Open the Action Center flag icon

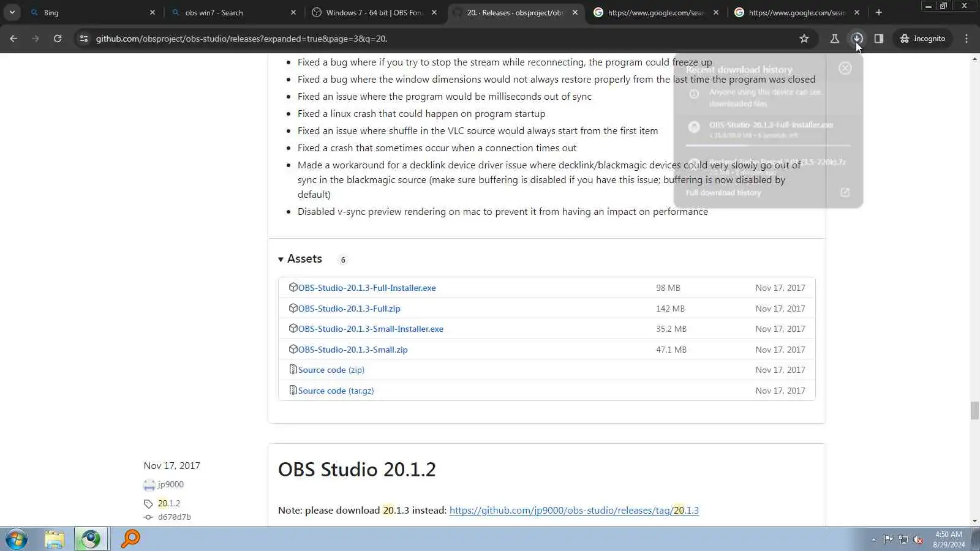coord(888,539)
